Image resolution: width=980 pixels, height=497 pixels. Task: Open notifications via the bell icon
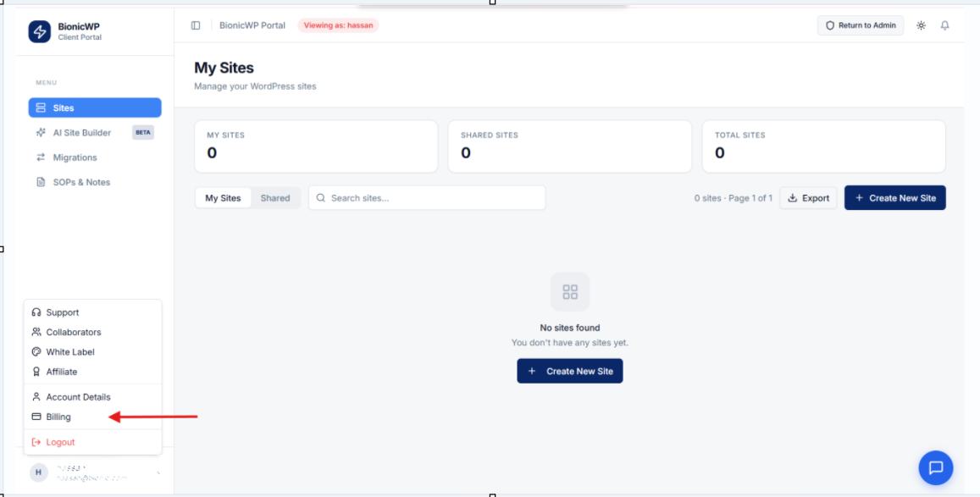[x=945, y=25]
